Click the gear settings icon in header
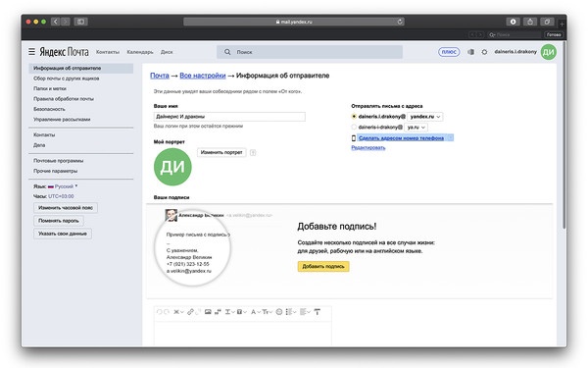The image size is (588, 368). pyautogui.click(x=484, y=52)
